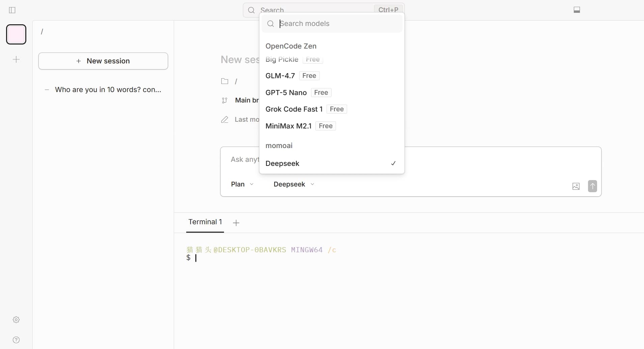Toggle the left sidebar panel icon

pyautogui.click(x=12, y=10)
